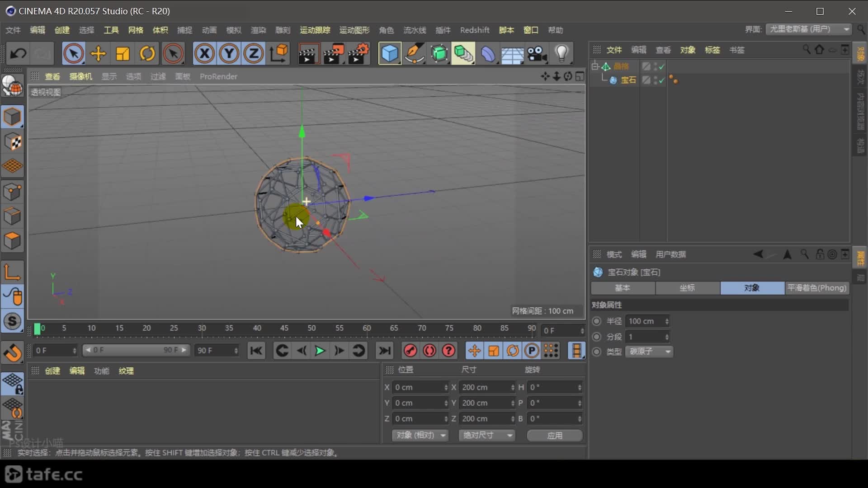Click the 半径 stepper arrows

pos(666,321)
